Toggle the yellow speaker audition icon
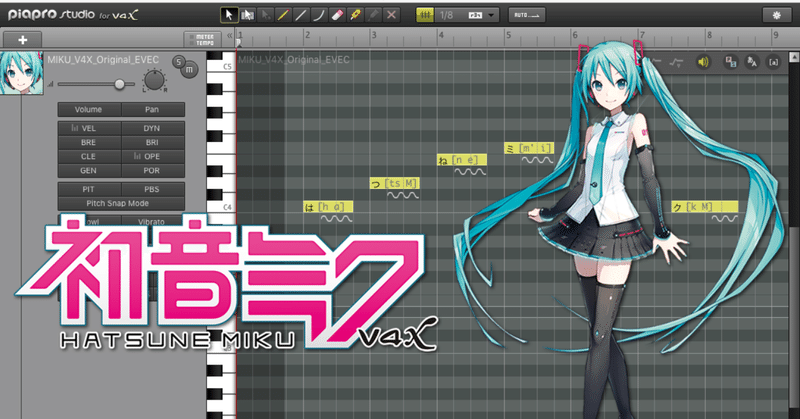Image resolution: width=800 pixels, height=419 pixels. pos(703,62)
